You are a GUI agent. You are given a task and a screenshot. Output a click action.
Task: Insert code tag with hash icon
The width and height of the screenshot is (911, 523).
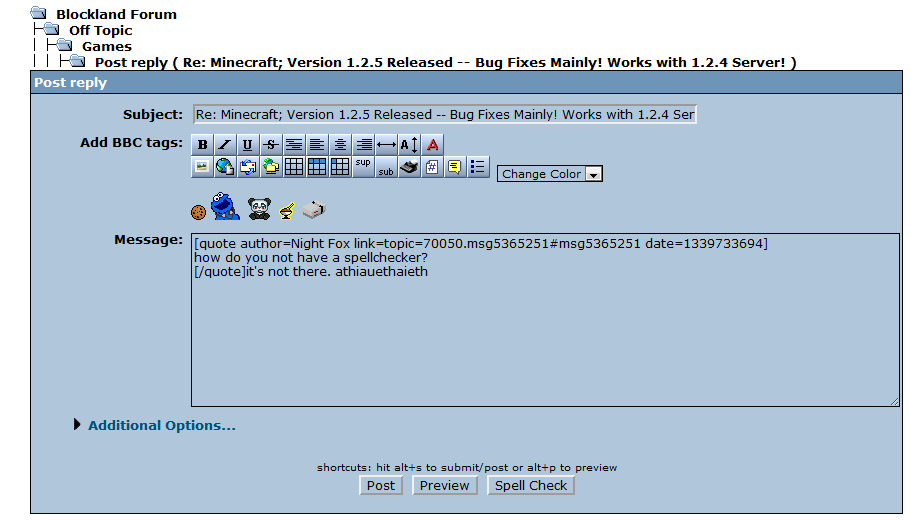point(432,167)
